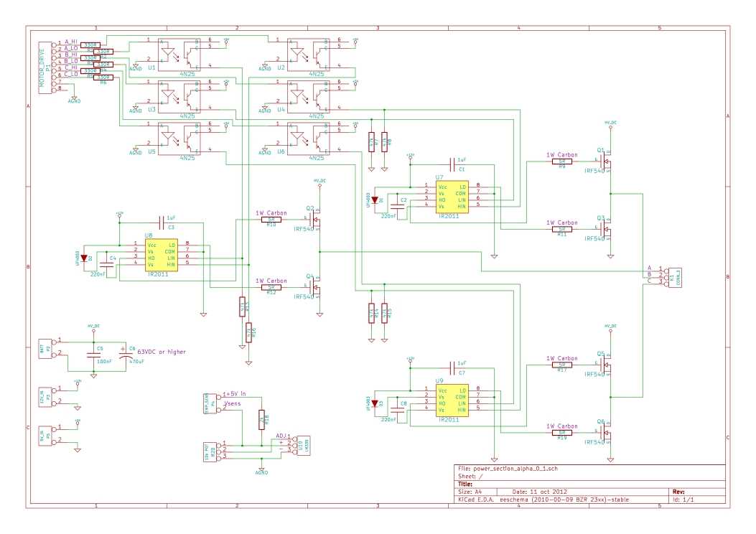Screen dimensions: 756x534
Task: Select MOSFET Q1 IRF540
Action: coord(606,161)
